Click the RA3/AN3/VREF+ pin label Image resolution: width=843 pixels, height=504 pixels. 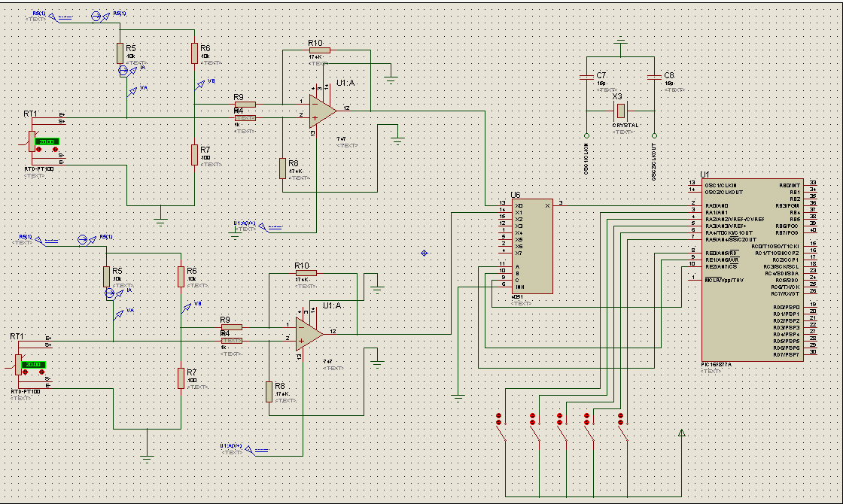tap(726, 226)
